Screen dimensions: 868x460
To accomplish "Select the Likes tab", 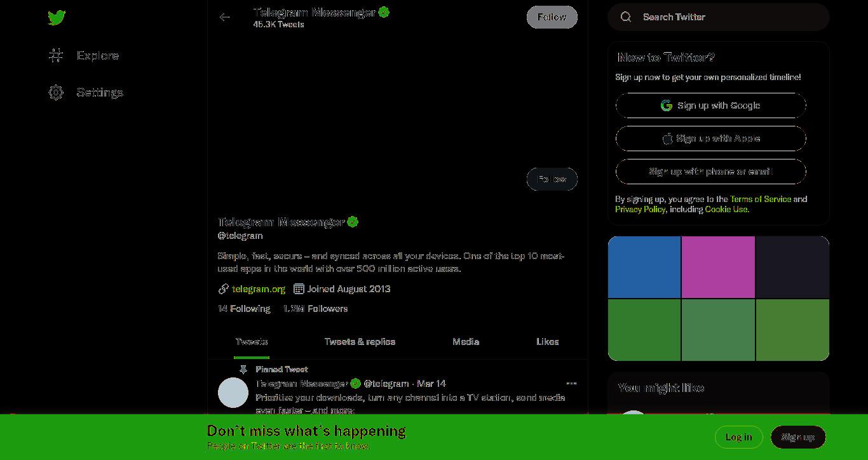I will 547,342.
